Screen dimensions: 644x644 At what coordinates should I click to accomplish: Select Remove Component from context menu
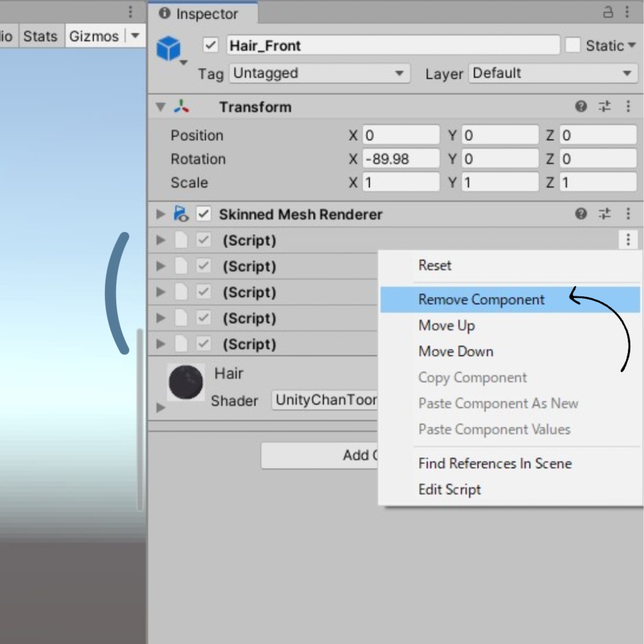[510, 299]
